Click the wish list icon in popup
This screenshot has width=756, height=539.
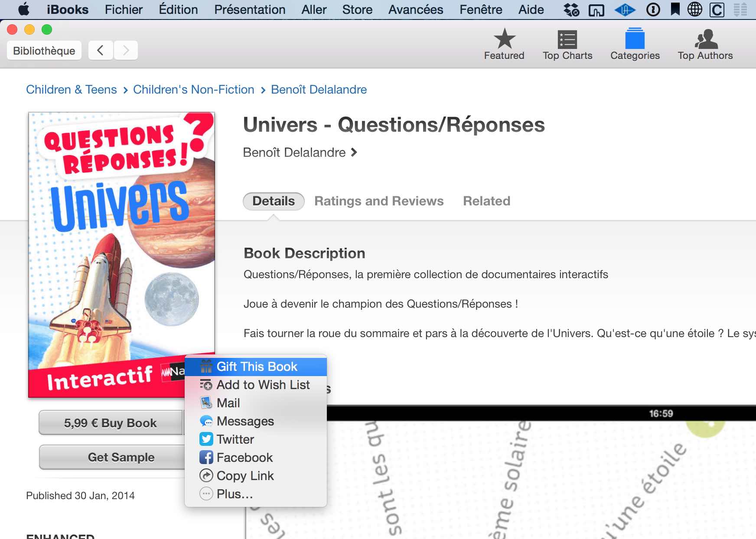(206, 384)
